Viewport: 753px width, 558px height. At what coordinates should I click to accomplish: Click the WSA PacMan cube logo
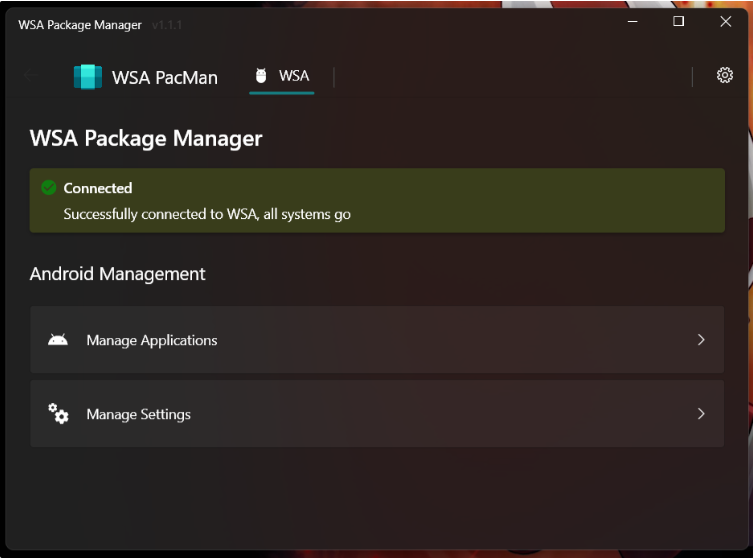coord(88,77)
